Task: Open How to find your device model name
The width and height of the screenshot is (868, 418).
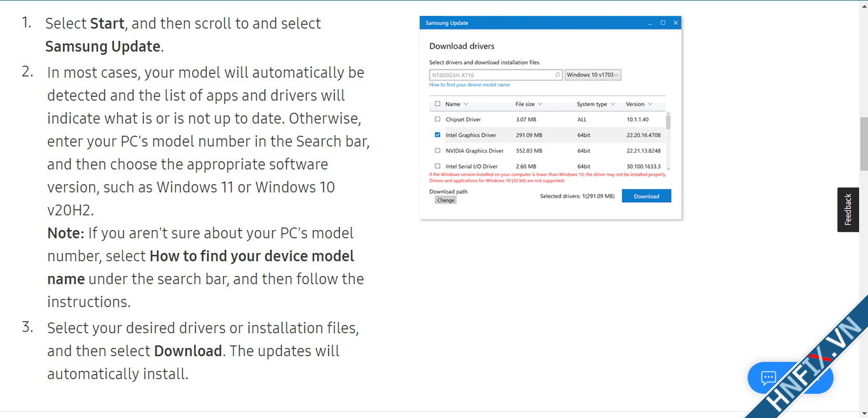Action: coord(469,85)
